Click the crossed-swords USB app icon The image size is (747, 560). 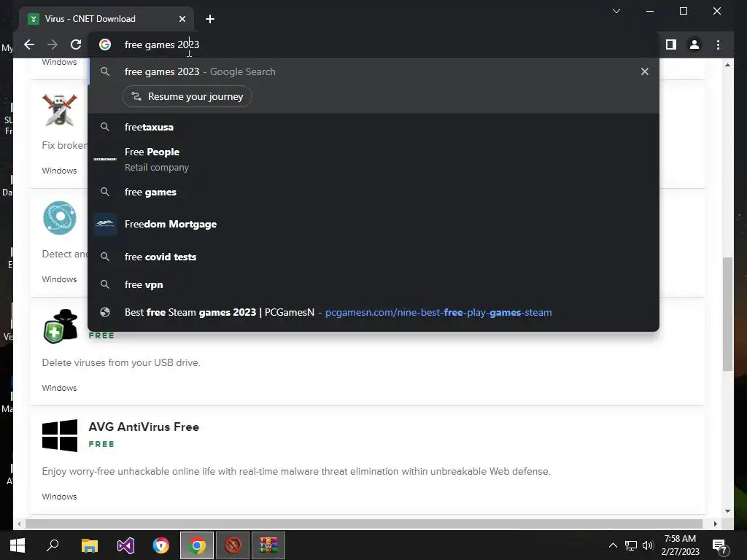60,110
